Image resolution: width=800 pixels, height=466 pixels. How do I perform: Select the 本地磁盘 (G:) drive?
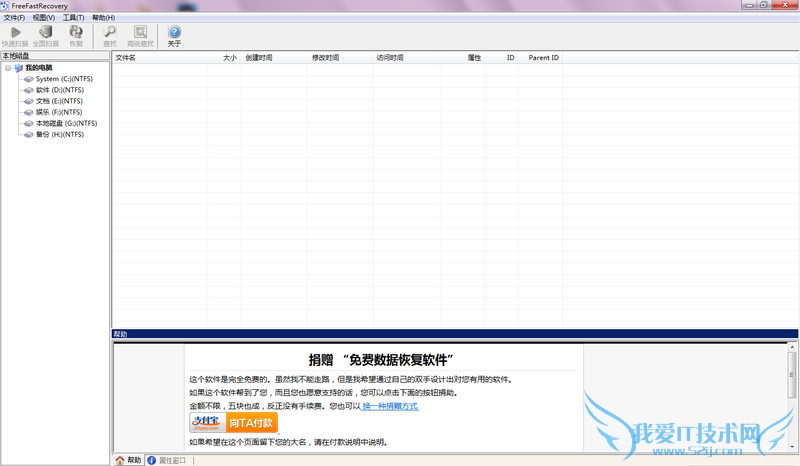tap(66, 123)
